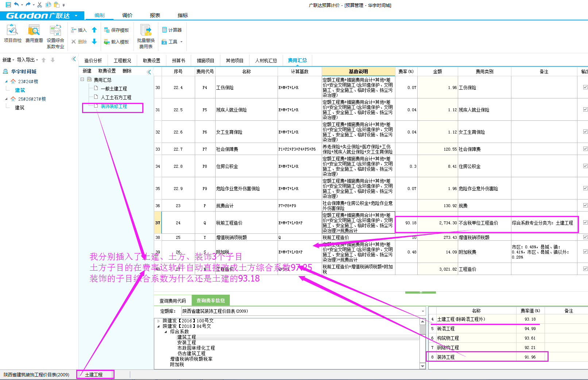Click the save icon in quick access bar
This screenshot has width=588, height=380.
8,5
